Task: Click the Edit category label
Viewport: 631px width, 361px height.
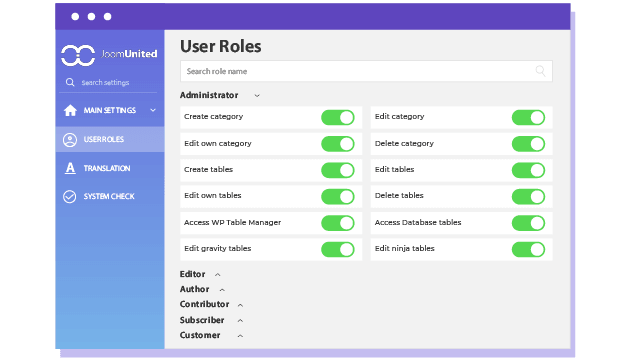Action: (399, 117)
